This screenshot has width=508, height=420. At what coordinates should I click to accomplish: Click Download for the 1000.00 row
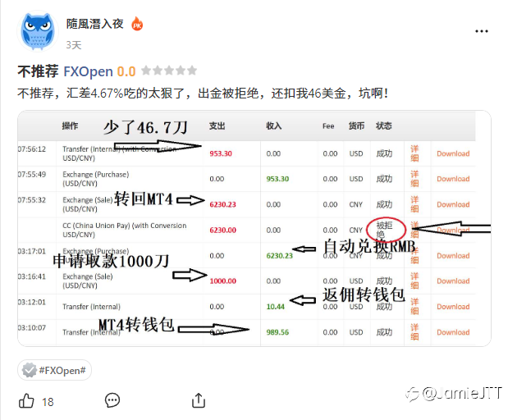(x=453, y=281)
